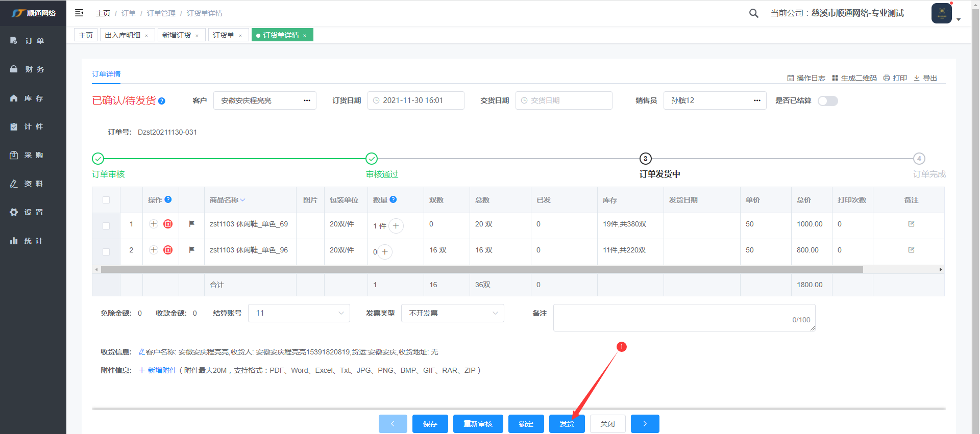The image size is (980, 434).
Task: Toggle the 是否已结算 switch
Action: (827, 101)
